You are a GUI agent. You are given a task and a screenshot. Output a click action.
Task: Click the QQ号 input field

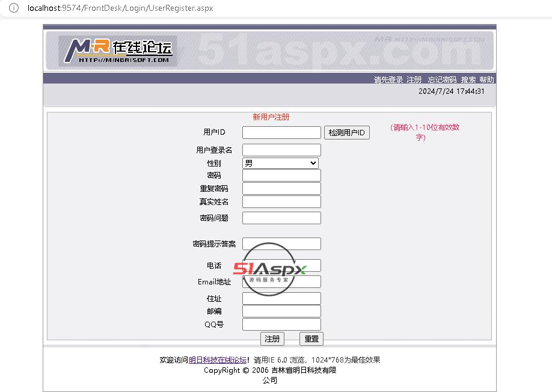(281, 325)
